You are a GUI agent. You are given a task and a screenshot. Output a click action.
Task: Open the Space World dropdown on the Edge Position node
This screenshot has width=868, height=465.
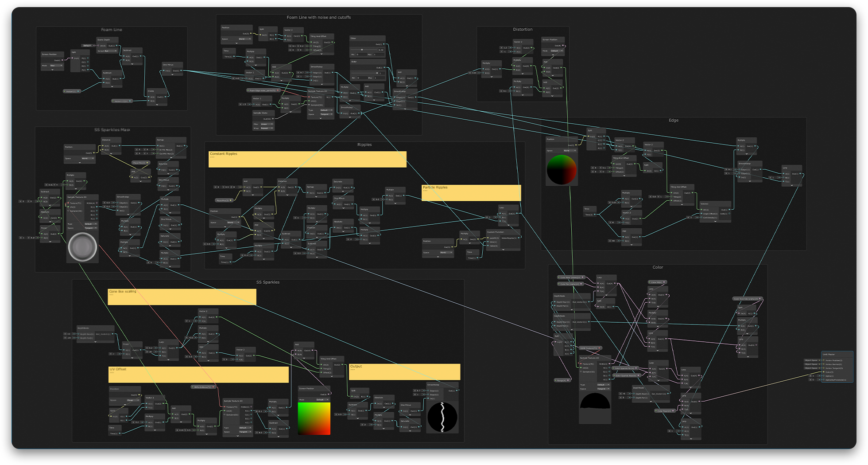point(570,151)
